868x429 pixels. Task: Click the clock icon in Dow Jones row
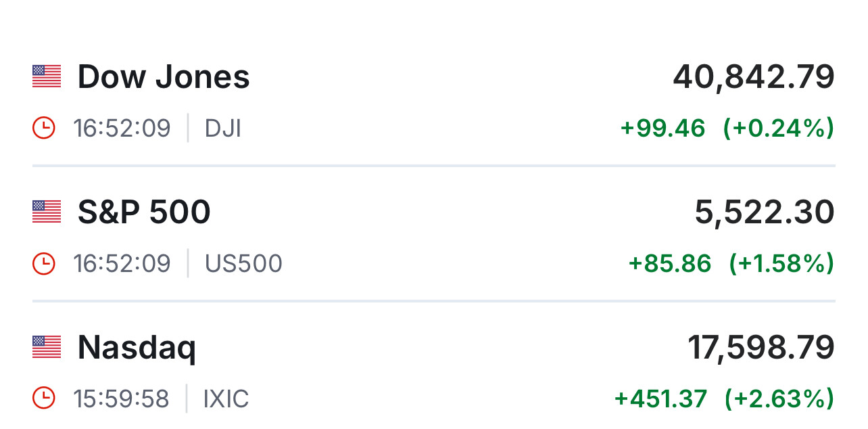tap(43, 128)
